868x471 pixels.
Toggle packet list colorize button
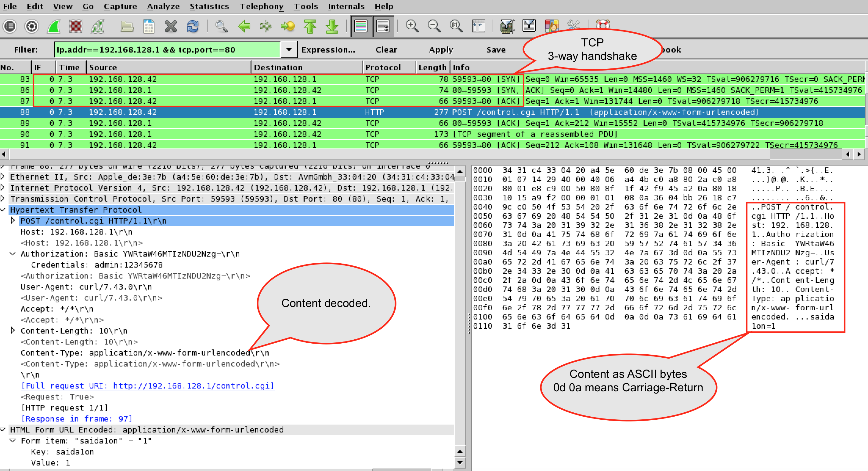coord(361,26)
